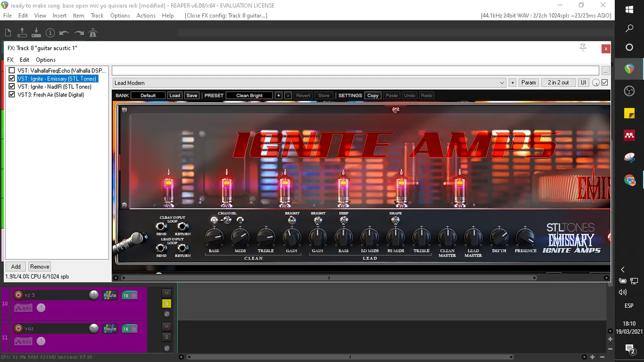The image size is (644, 362).
Task: Click the New Project toolbar icon
Action: (8, 33)
